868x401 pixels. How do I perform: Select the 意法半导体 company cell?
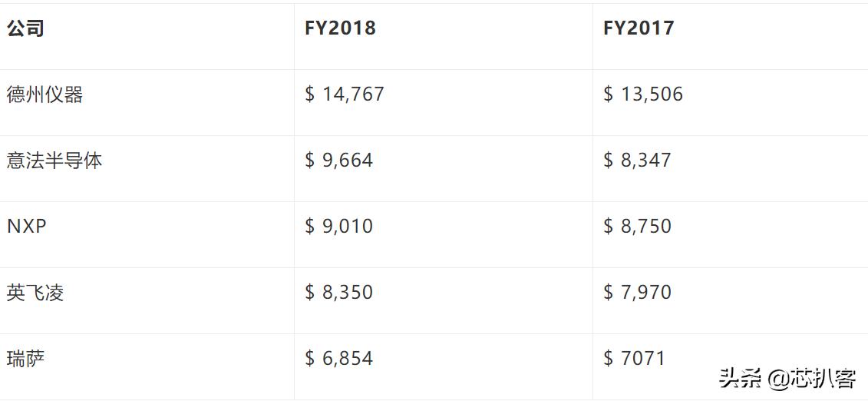54,161
